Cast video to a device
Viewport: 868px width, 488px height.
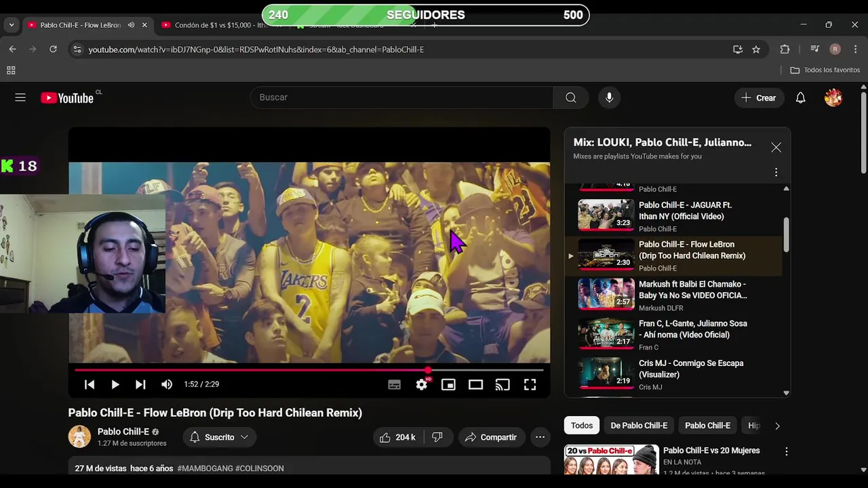coord(502,384)
